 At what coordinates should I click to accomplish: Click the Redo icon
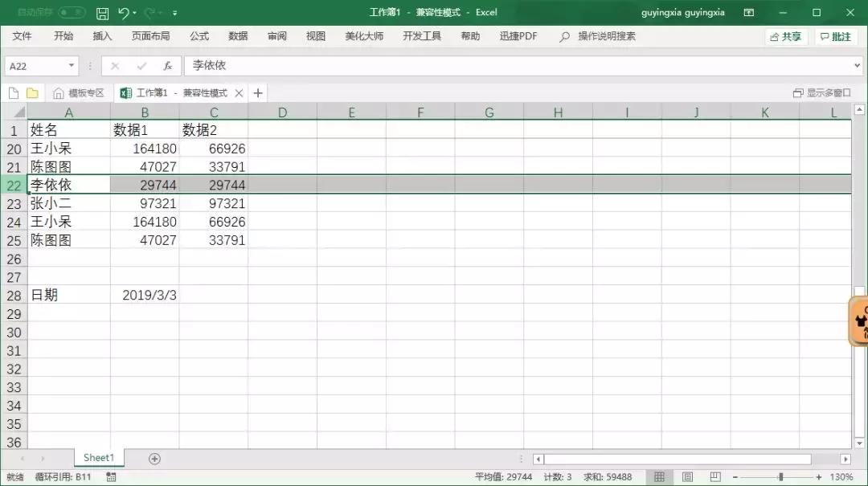(151, 12)
